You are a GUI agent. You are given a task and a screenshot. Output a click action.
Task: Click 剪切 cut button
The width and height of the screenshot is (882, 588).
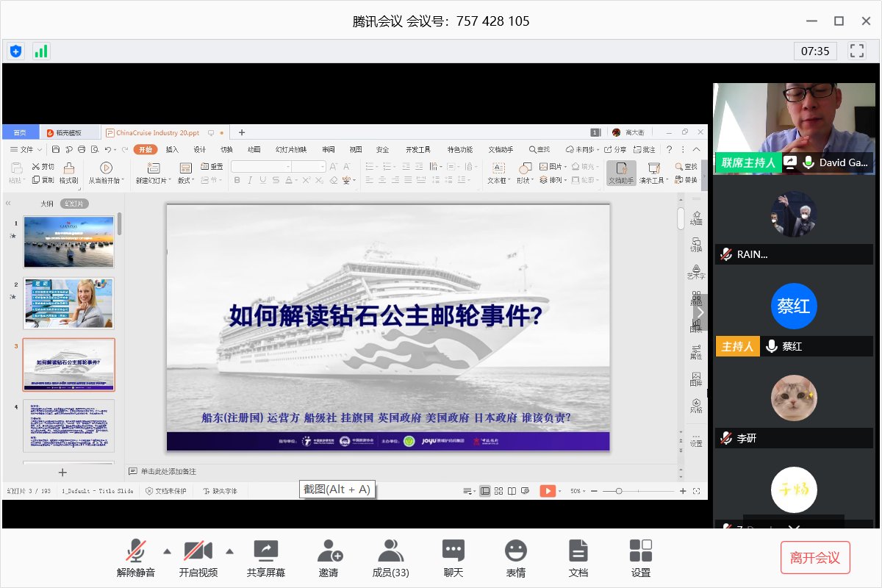coord(43,167)
